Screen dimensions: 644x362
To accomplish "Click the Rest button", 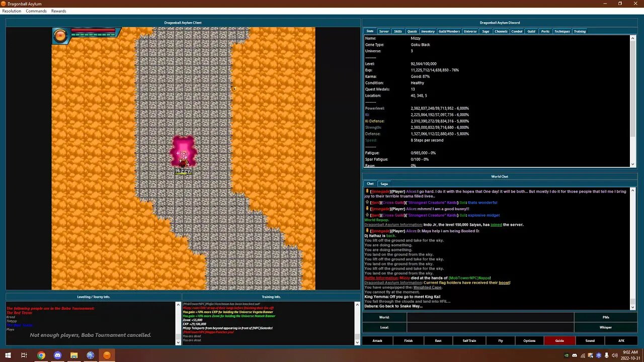I will 438,340.
